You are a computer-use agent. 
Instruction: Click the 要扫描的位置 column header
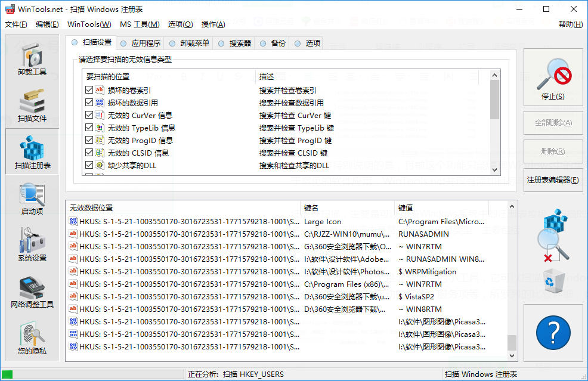[169, 76]
